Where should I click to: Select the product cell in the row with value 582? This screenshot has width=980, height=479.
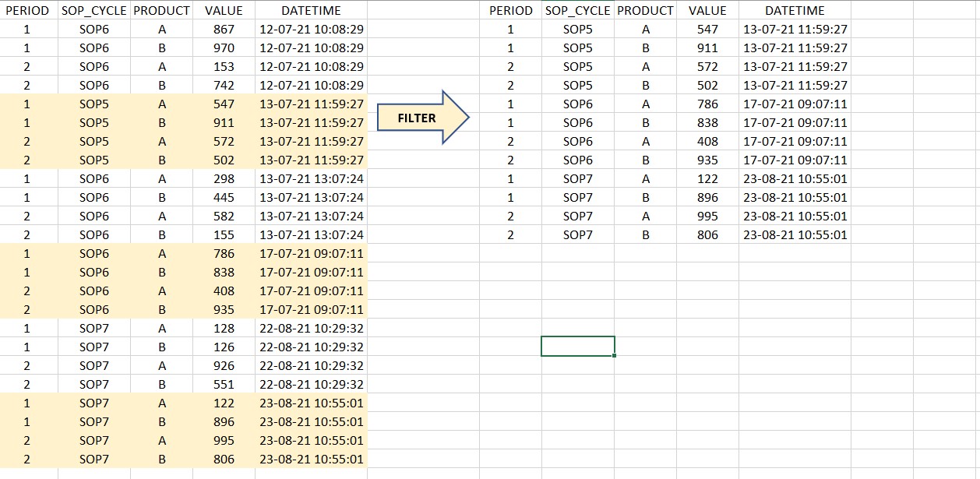coord(161,216)
